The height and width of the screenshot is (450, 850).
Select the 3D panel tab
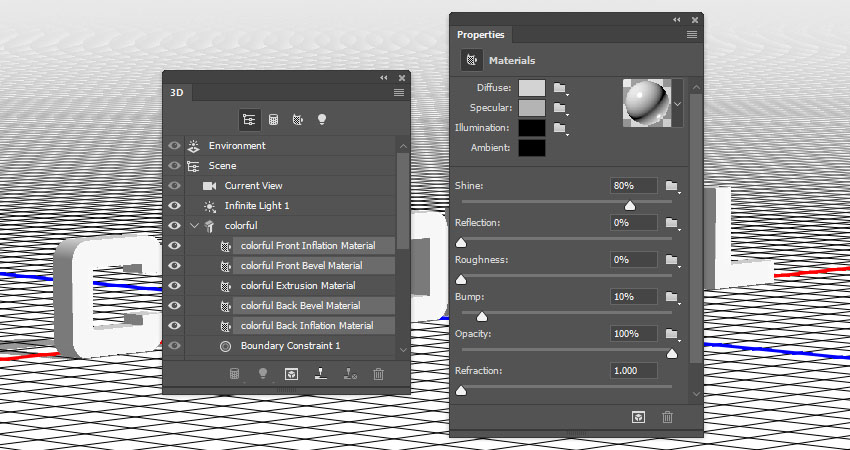click(x=179, y=93)
